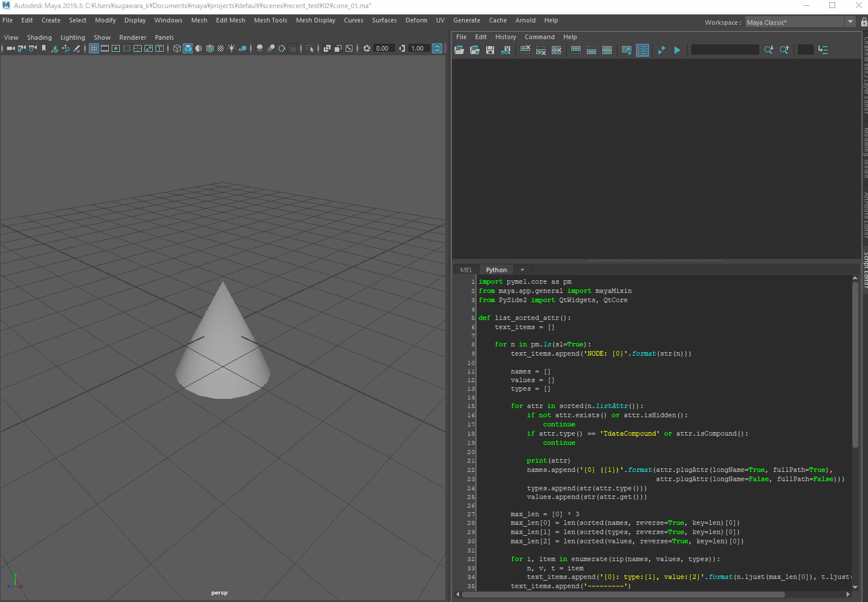The height and width of the screenshot is (602, 868).
Task: Click the Use Default Material icon
Action: point(199,48)
